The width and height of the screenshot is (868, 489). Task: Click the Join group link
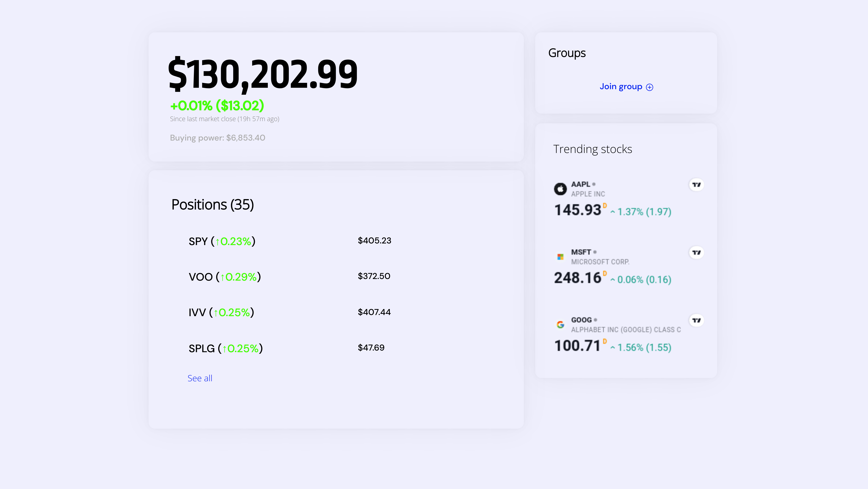pyautogui.click(x=621, y=87)
